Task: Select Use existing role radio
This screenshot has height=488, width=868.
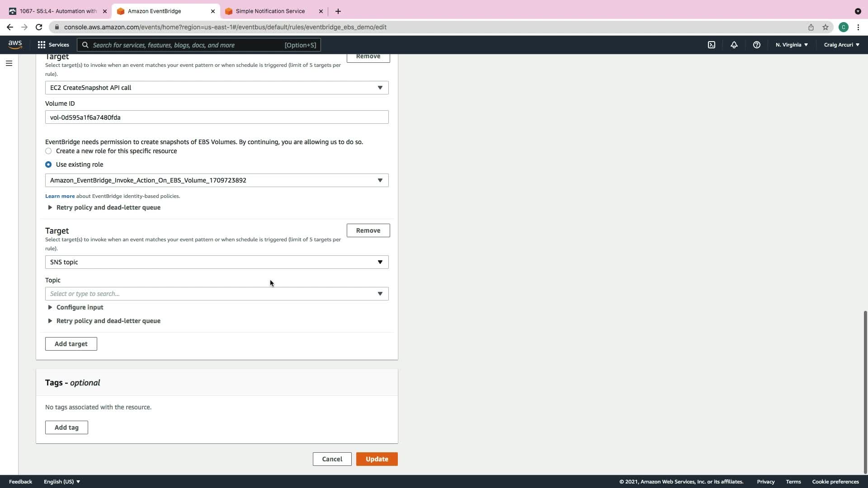Action: (x=48, y=164)
